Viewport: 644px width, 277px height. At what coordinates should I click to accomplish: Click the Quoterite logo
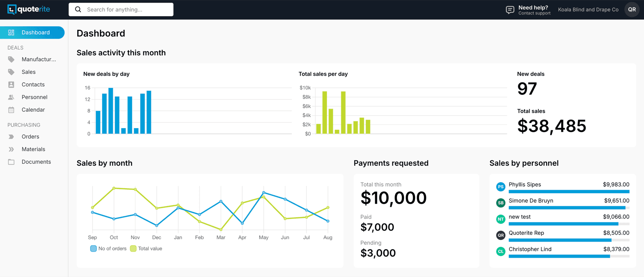tap(29, 9)
